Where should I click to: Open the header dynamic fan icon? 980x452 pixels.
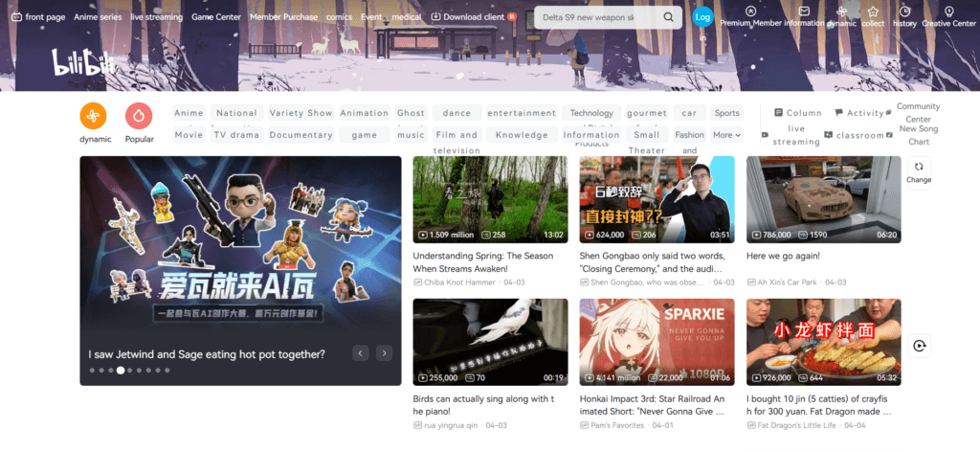tap(841, 11)
